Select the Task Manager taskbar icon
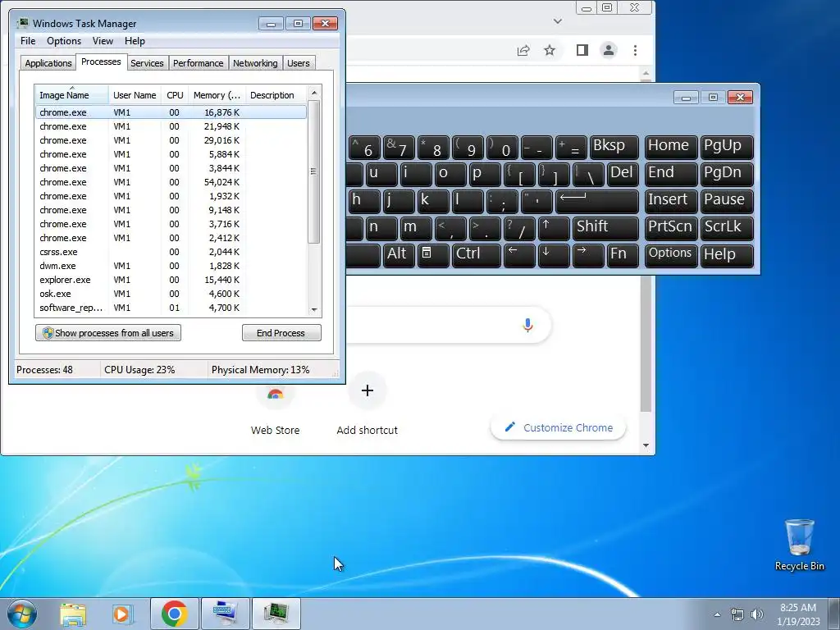 coord(276,614)
